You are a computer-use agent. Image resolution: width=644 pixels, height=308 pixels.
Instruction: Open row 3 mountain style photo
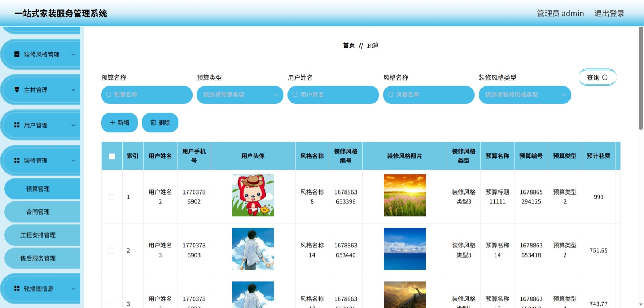[x=405, y=295]
